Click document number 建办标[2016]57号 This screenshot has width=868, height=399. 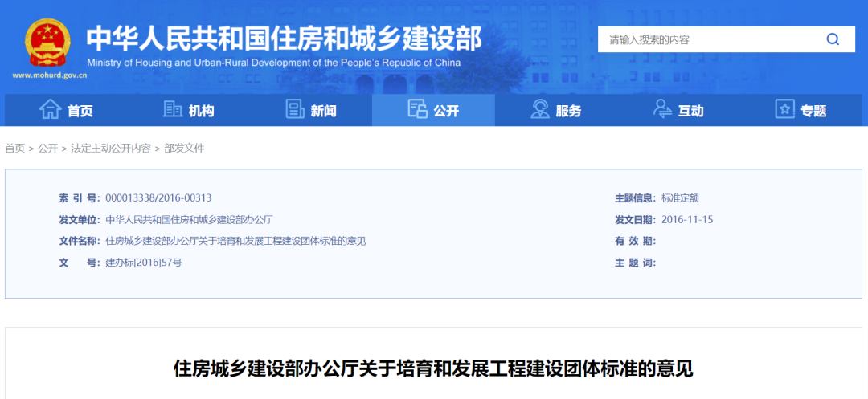tap(143, 263)
